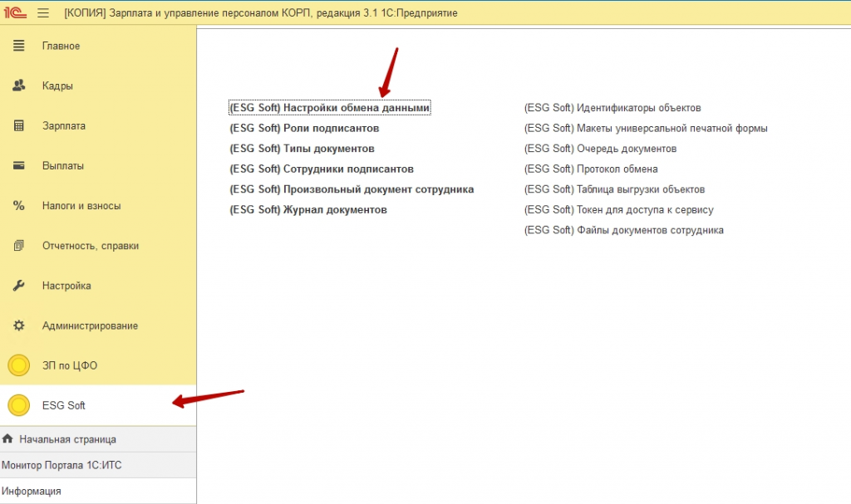
Task: Click the Кадры people icon
Action: click(x=19, y=86)
